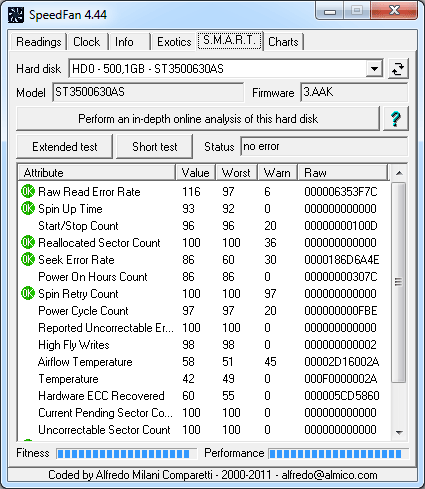Viewport: 425px width, 489px height.
Task: Click the Warn column header
Action: [x=277, y=173]
